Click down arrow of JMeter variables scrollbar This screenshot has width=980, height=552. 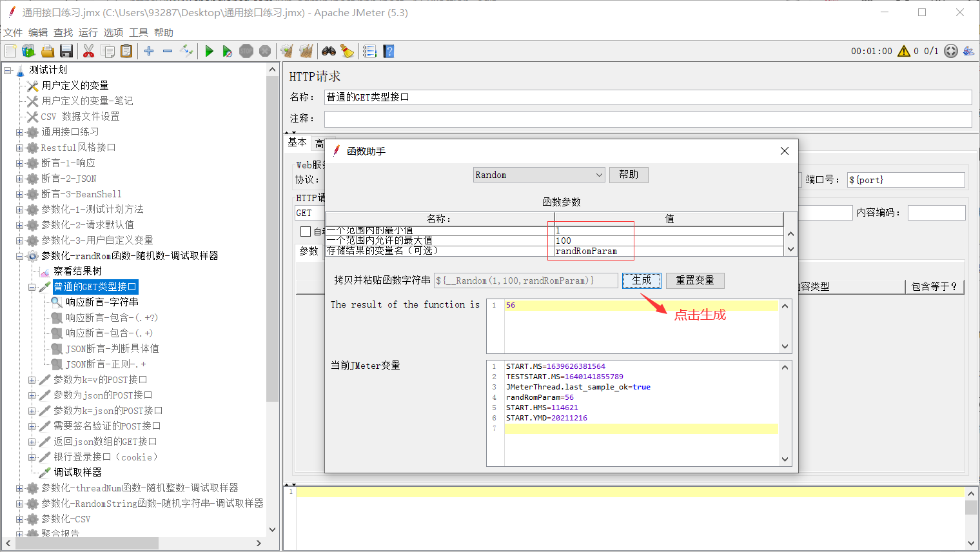(785, 460)
